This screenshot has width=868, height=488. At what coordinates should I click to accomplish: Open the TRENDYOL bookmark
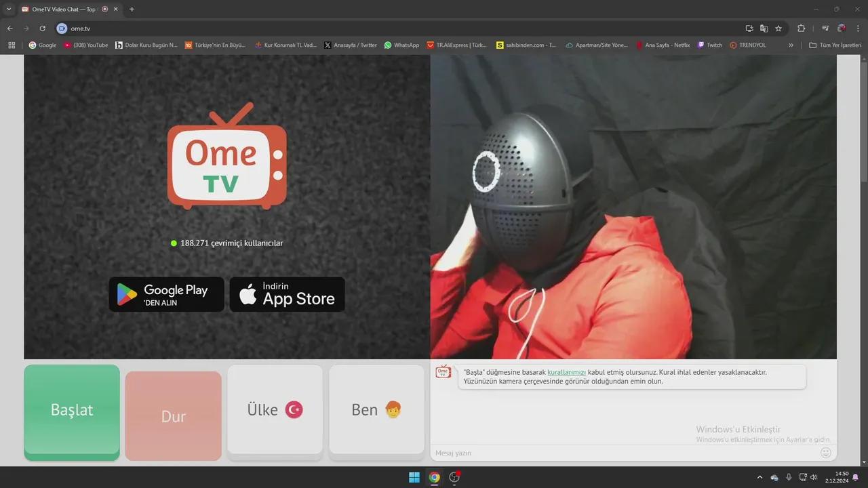748,45
